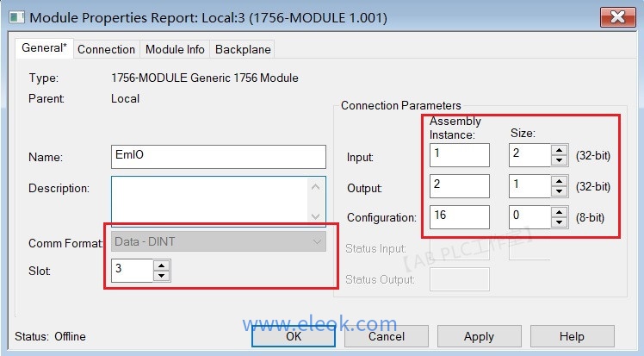Increment the Input Size spinner
Screen dimensions: 644x356
pos(559,150)
